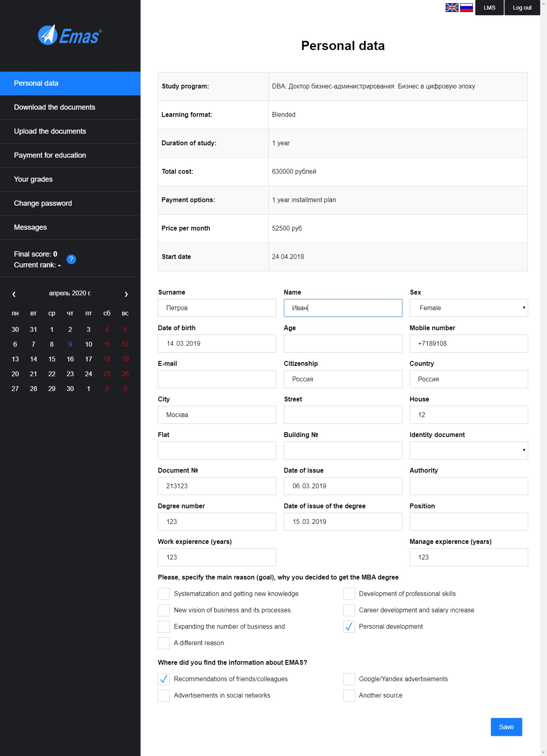Expand the Sex dropdown
The height and width of the screenshot is (756, 547).
coord(469,308)
